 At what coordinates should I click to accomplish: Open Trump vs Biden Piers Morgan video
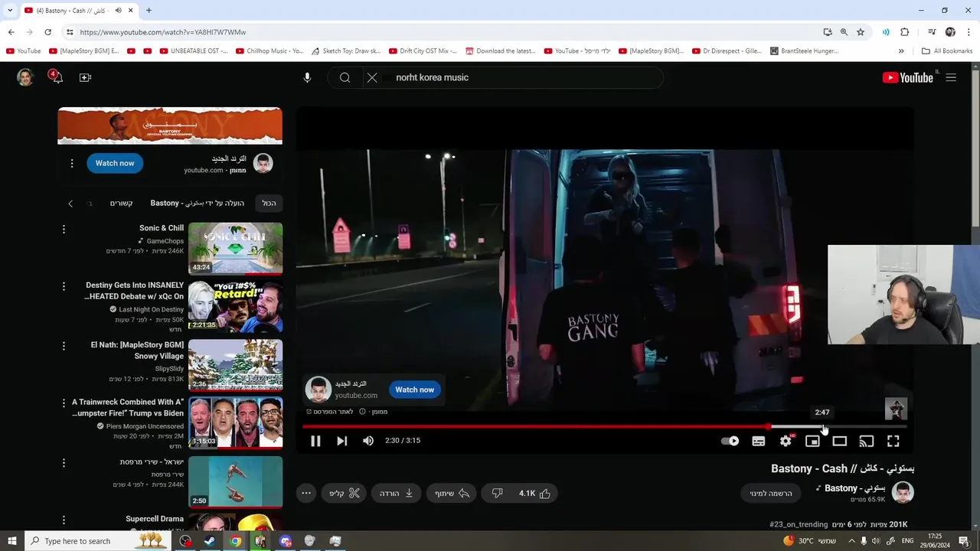235,422
